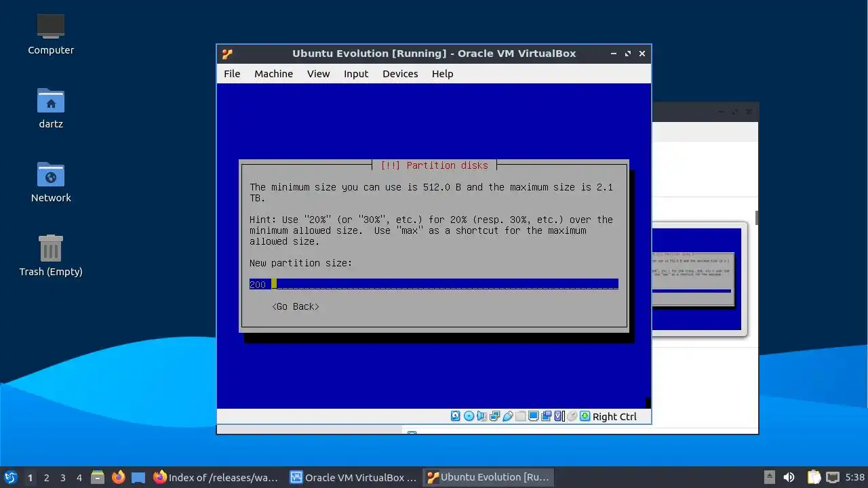The height and width of the screenshot is (488, 868).
Task: Open the File menu
Action: tap(232, 74)
